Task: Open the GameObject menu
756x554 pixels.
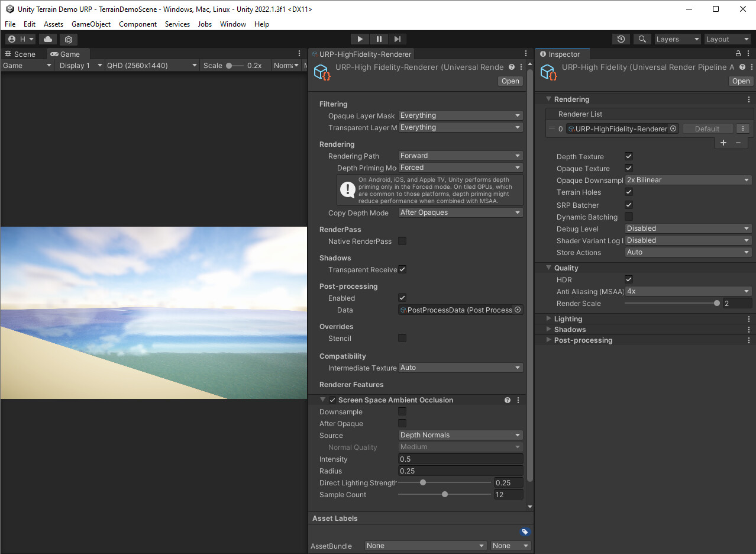Action: pyautogui.click(x=91, y=24)
